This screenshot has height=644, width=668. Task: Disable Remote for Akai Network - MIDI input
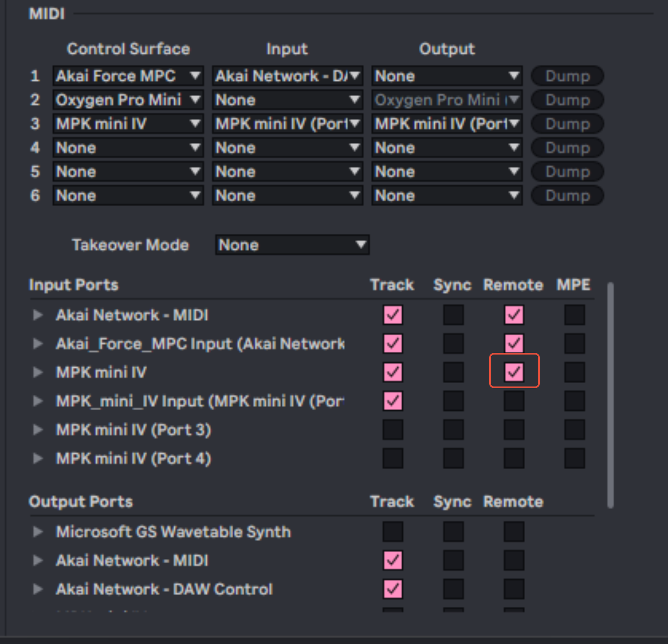point(514,315)
